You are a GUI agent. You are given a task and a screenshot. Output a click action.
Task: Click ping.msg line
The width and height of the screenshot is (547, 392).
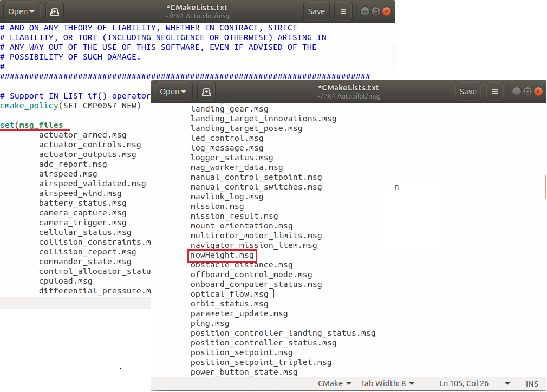coord(210,324)
